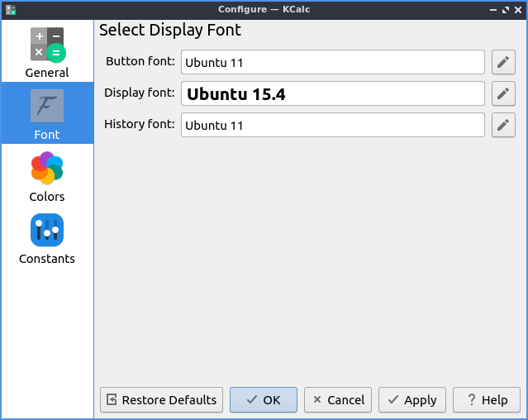Screen dimensions: 528x420
Task: Click pencil icon to edit History font
Action: 503,125
